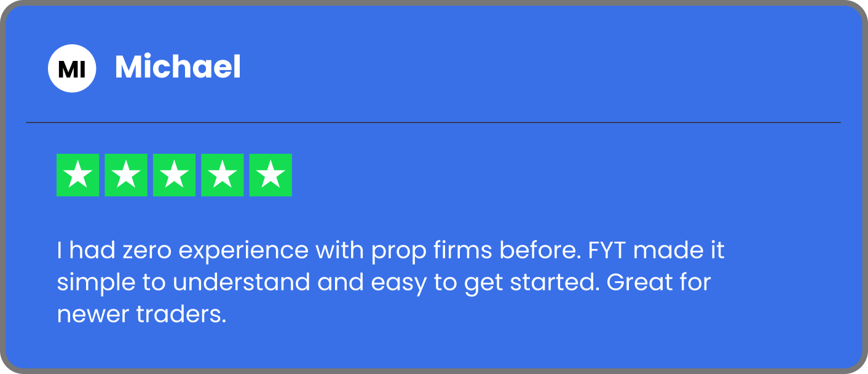Choose the fifth and last rating star

(x=270, y=175)
